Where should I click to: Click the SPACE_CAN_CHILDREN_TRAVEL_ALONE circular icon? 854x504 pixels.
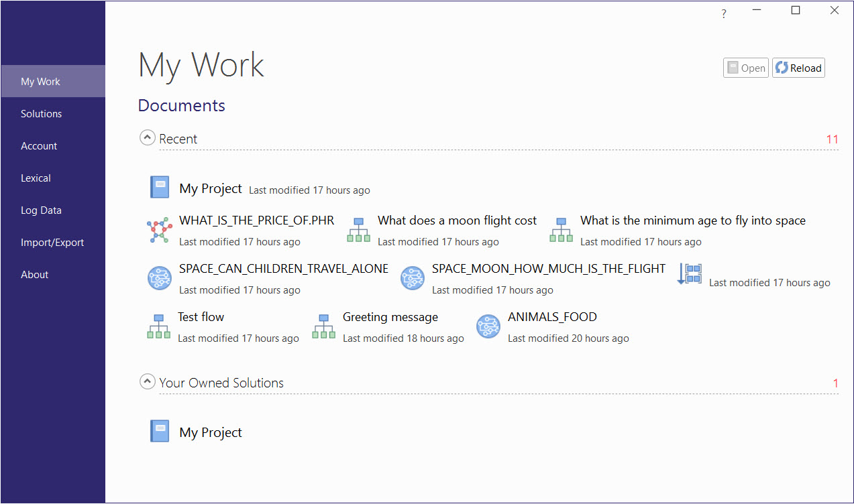[160, 278]
